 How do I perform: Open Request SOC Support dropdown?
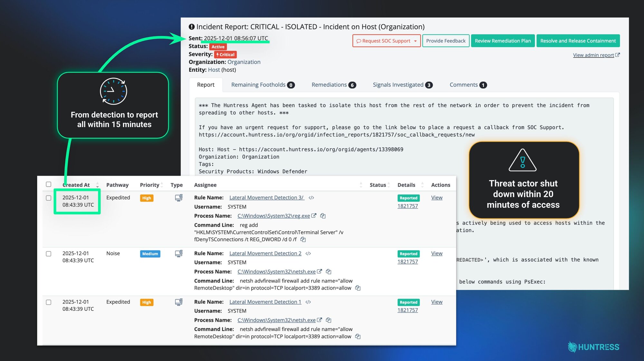coord(415,41)
